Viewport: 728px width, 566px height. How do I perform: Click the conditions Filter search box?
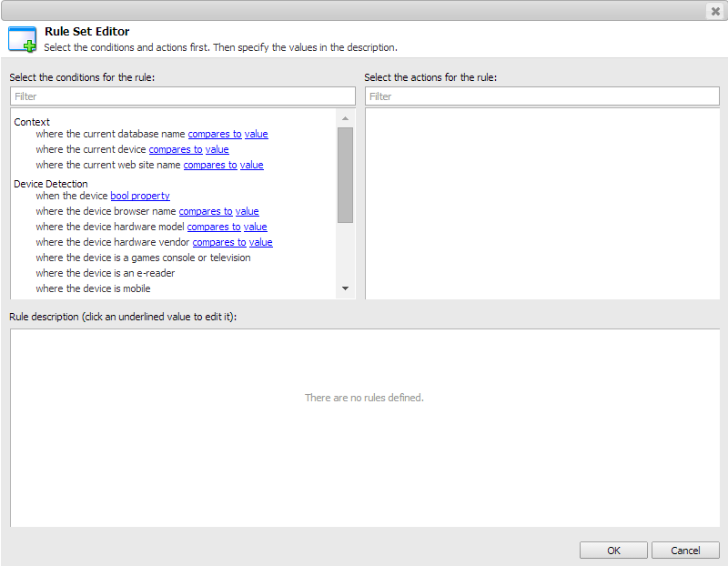pyautogui.click(x=182, y=96)
